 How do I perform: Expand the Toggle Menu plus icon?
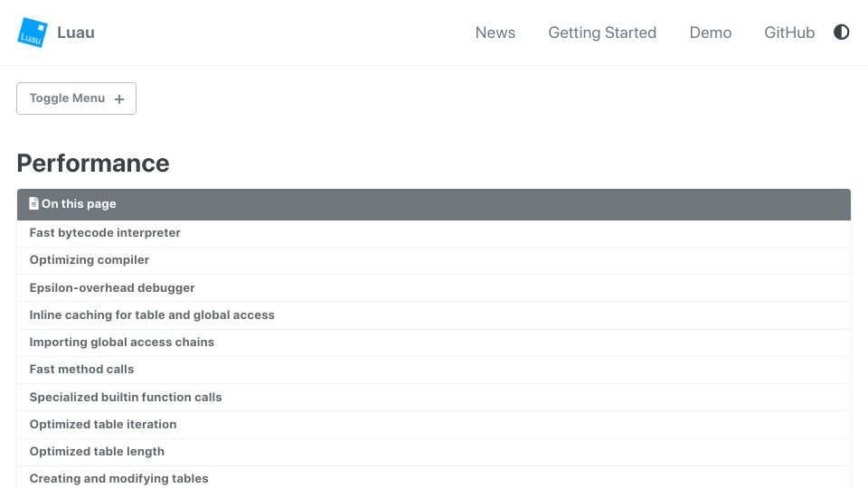click(x=119, y=99)
